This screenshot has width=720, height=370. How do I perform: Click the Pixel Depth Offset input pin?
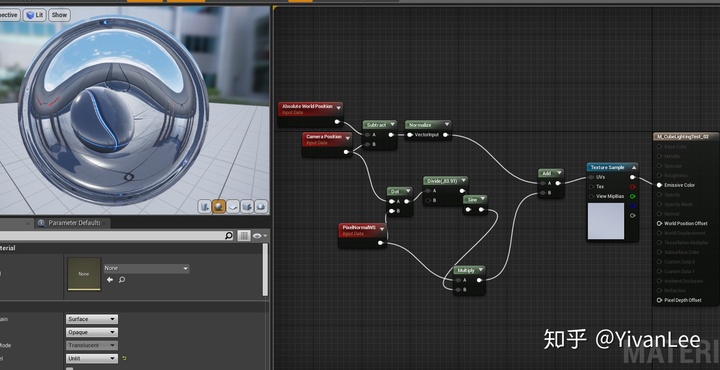coord(659,300)
